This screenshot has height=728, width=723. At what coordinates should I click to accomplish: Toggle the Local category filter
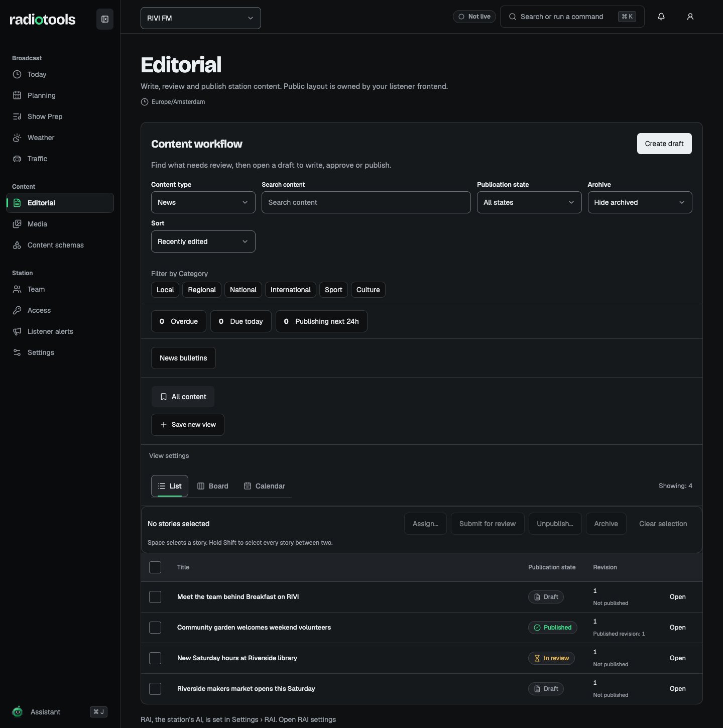pyautogui.click(x=165, y=290)
